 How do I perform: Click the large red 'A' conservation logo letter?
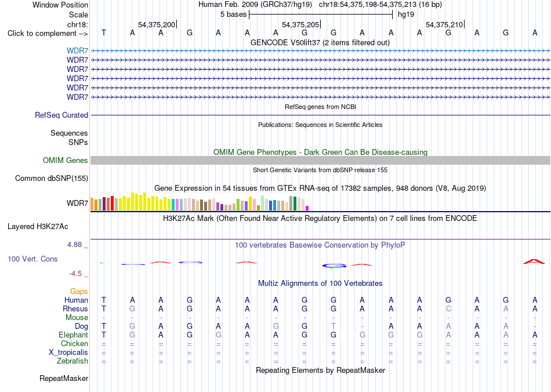[x=534, y=262]
